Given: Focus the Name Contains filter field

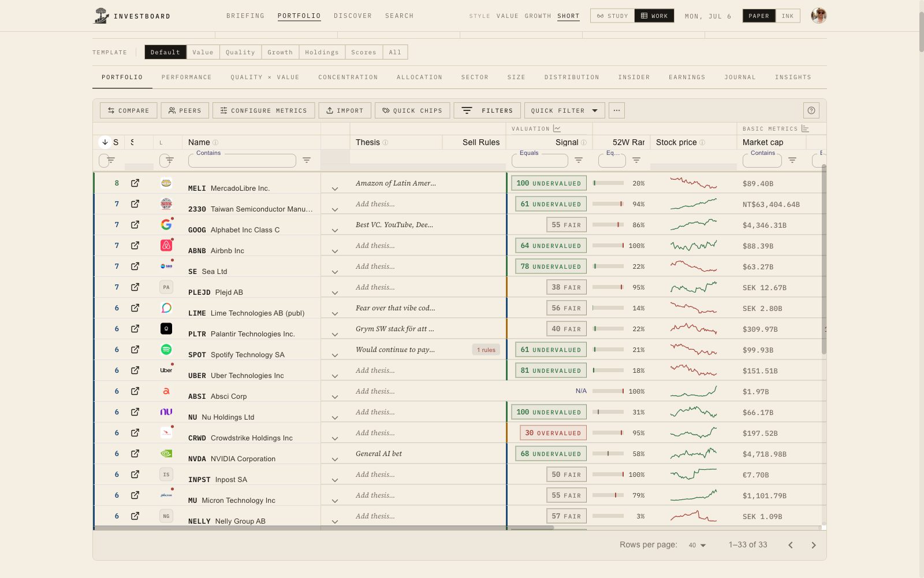Looking at the screenshot, I should click(242, 161).
